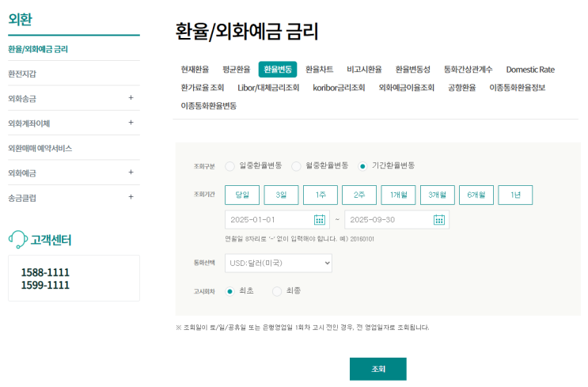Image resolution: width=588 pixels, height=387 pixels.
Task: Open the 환율차트 tab
Action: pyautogui.click(x=319, y=70)
